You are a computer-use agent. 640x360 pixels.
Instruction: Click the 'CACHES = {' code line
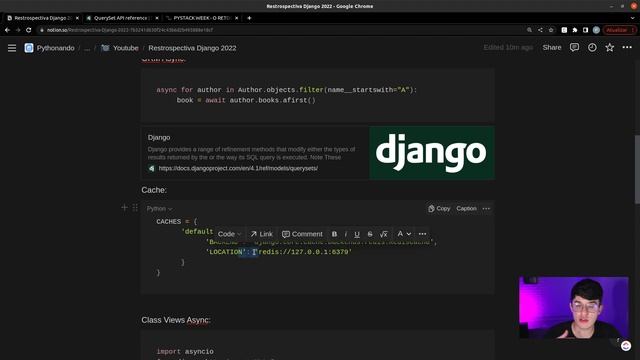click(177, 222)
